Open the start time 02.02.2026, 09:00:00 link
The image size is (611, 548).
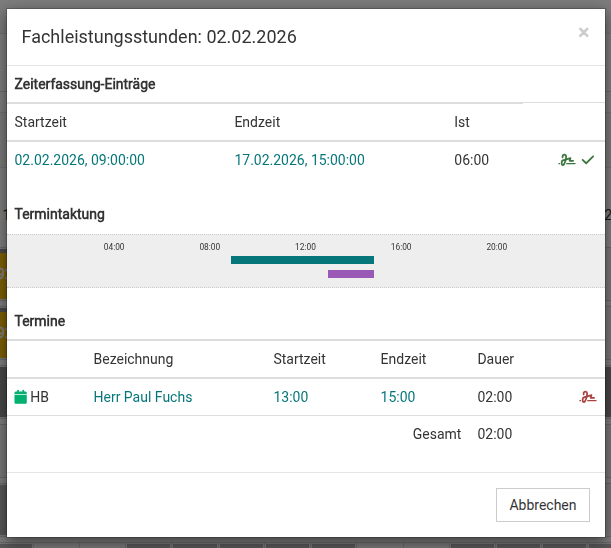(x=80, y=160)
